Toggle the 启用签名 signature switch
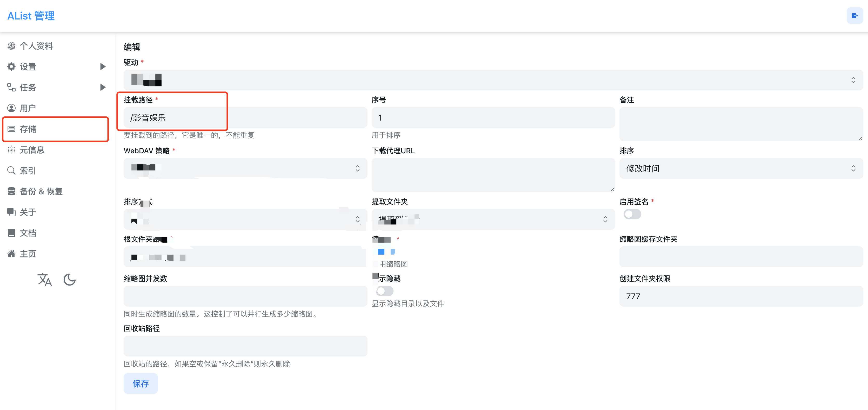 coord(632,214)
